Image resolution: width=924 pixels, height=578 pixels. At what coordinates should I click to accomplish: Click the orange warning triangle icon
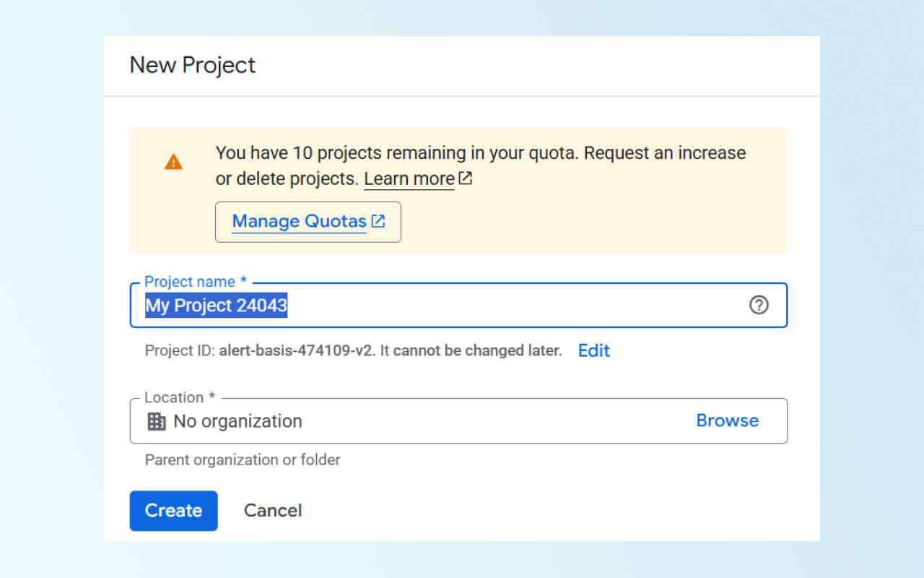[x=173, y=162]
